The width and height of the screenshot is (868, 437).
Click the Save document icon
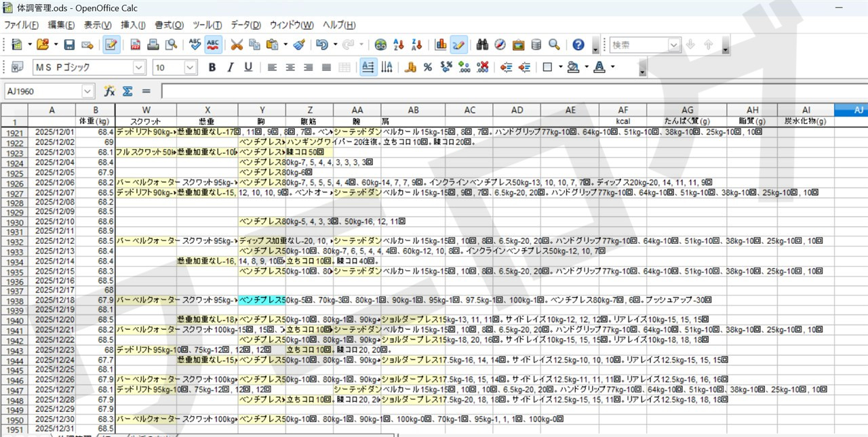pyautogui.click(x=69, y=45)
